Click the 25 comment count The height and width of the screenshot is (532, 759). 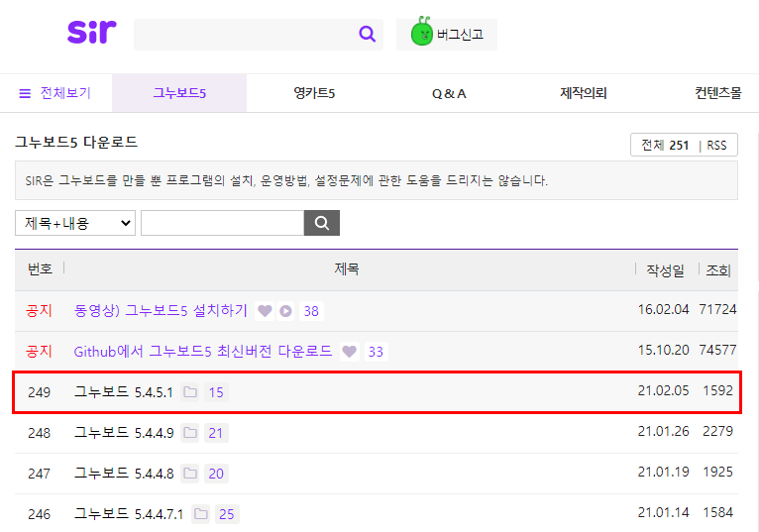227,514
